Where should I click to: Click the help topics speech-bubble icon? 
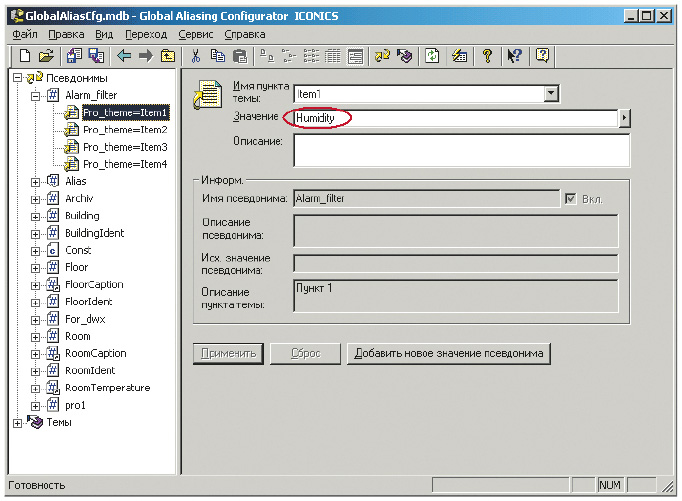pos(542,56)
